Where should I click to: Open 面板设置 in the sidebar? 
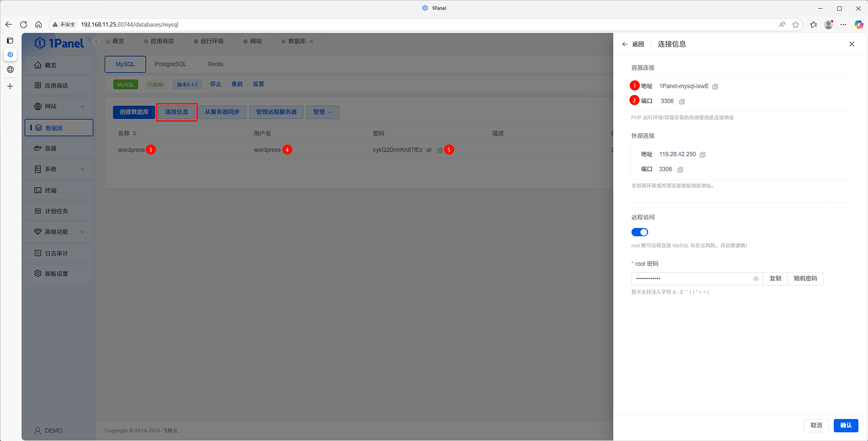[58, 273]
